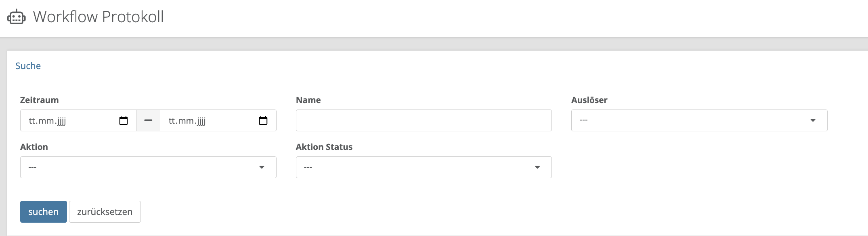Click the Workflow Protokoll page title
Image resolution: width=868 pixels, height=236 pixels.
[x=98, y=17]
